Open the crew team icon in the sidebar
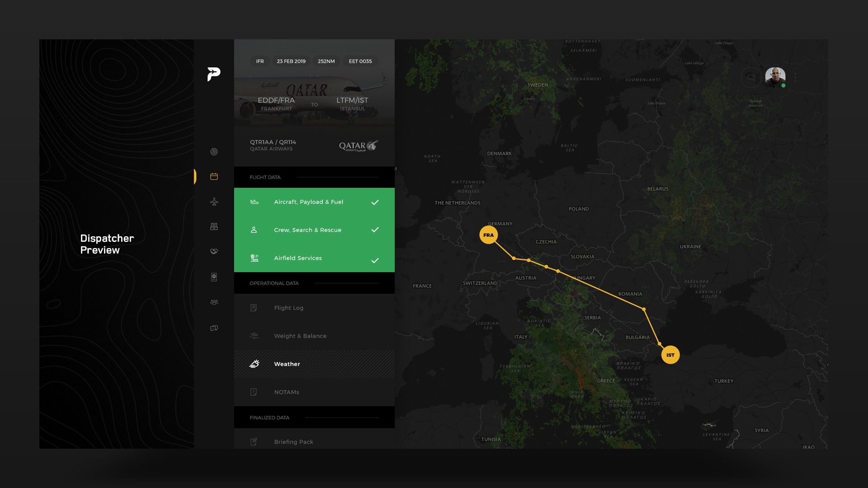This screenshot has width=868, height=488. coord(214,302)
